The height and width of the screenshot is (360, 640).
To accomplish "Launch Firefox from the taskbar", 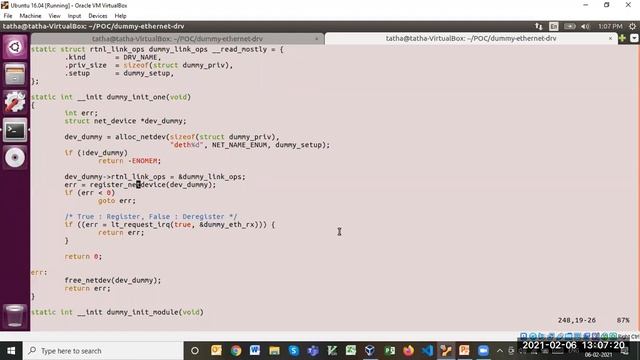I will 408,351.
